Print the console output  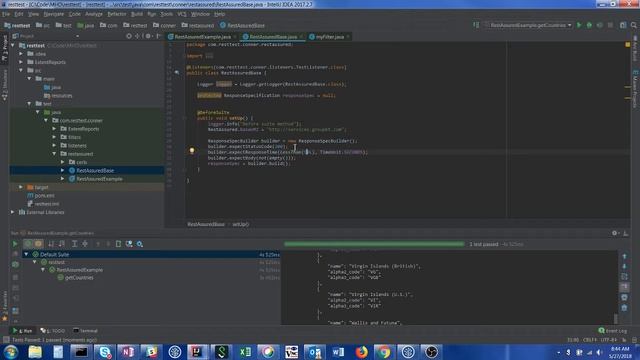(x=624, y=298)
